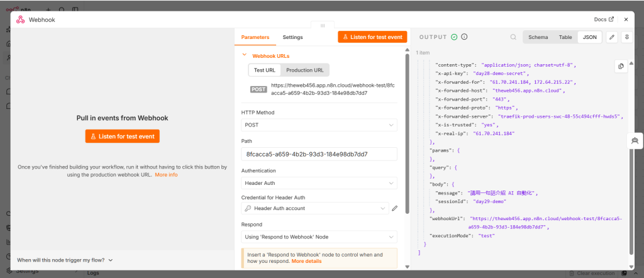This screenshot has height=278, width=644.
Task: Switch output view to Table
Action: [x=565, y=37]
